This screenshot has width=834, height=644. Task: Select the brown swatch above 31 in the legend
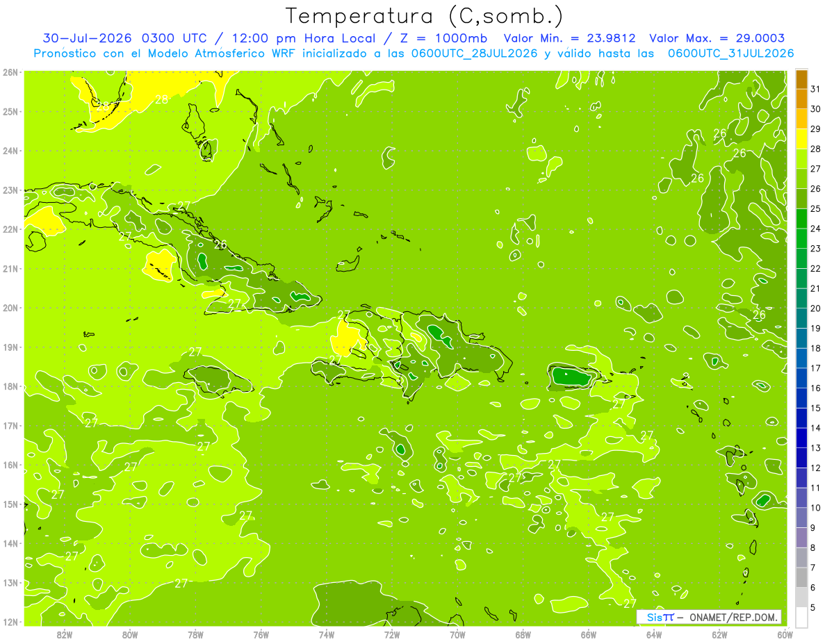(x=801, y=79)
